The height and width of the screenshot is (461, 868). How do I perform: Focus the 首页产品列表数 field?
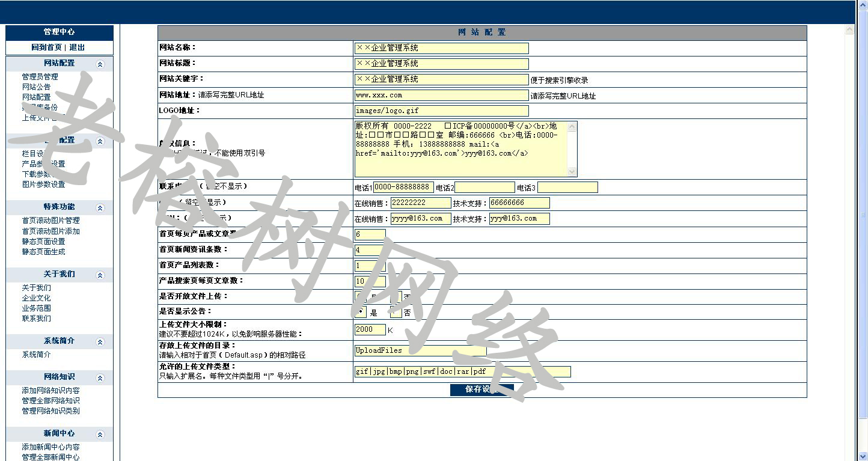point(370,266)
